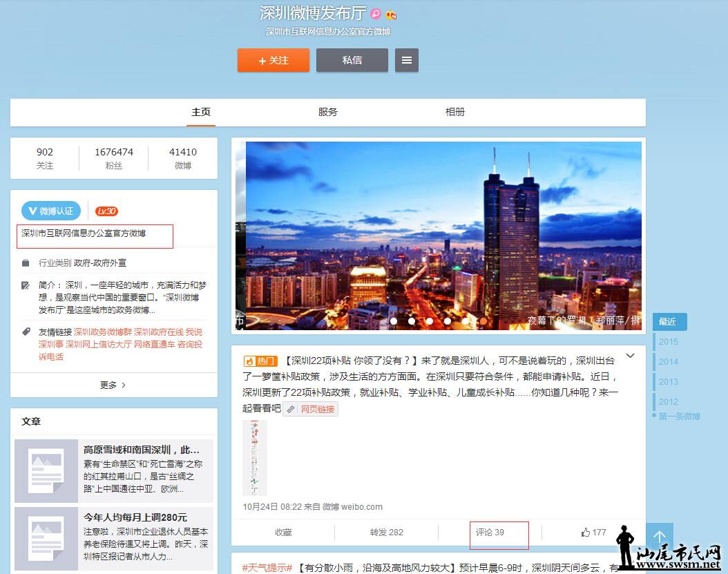
Task: Click the edit-note icon beside 简介
Action: tap(26, 285)
